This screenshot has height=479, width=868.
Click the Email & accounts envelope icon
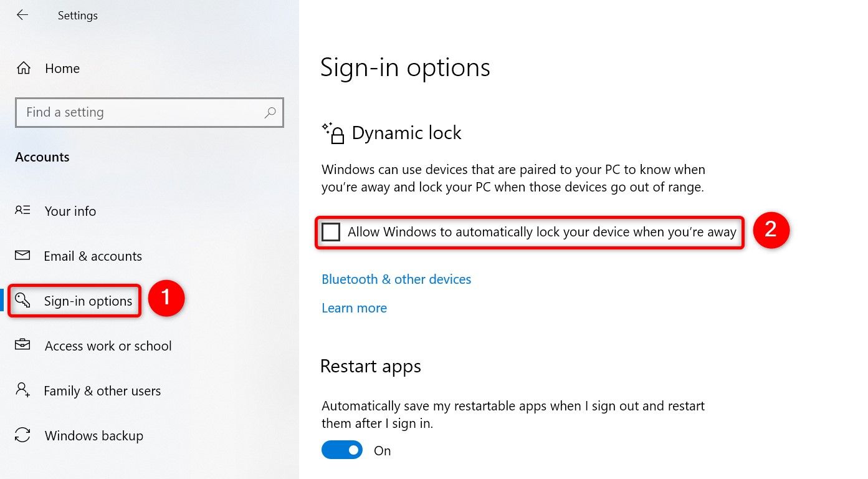click(22, 256)
